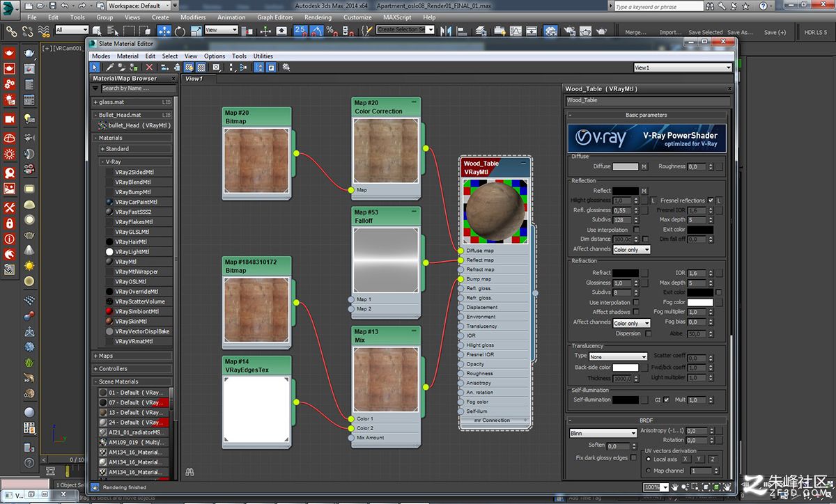Open the Modifiers menu in main menu bar

point(193,17)
